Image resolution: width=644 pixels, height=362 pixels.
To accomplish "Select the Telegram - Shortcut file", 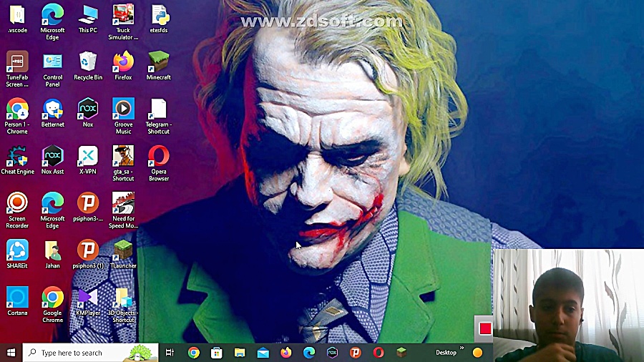I will coord(159,117).
